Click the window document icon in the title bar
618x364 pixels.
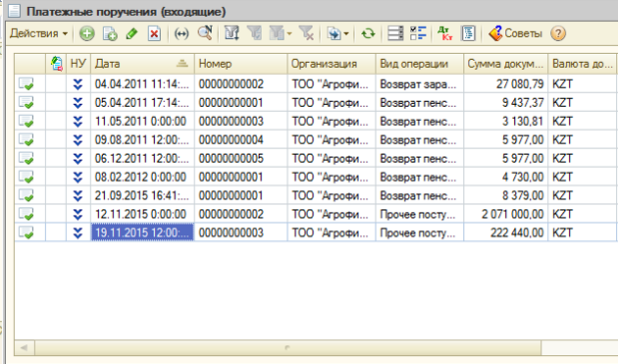[14, 11]
